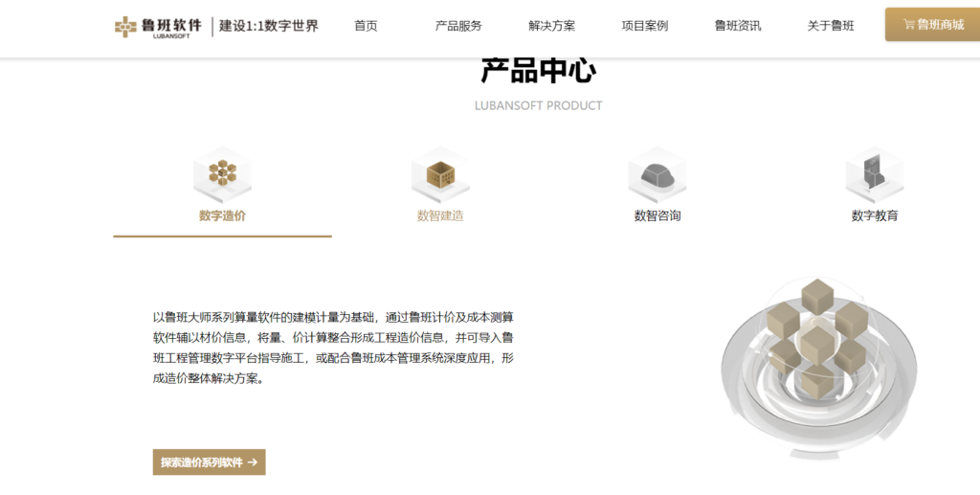This screenshot has width=980, height=495.
Task: Open the 首页 navigation menu item
Action: [x=366, y=26]
